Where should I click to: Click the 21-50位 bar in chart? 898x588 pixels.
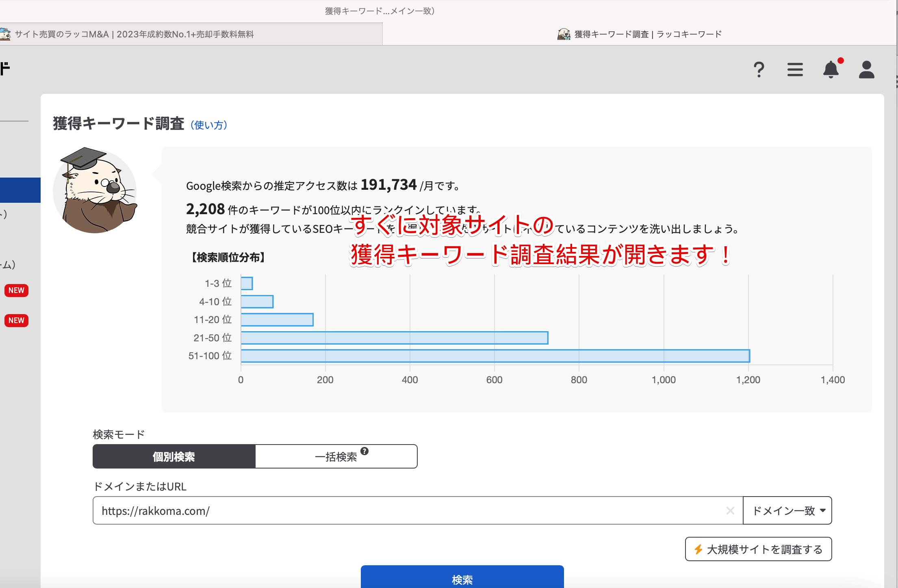tap(394, 338)
